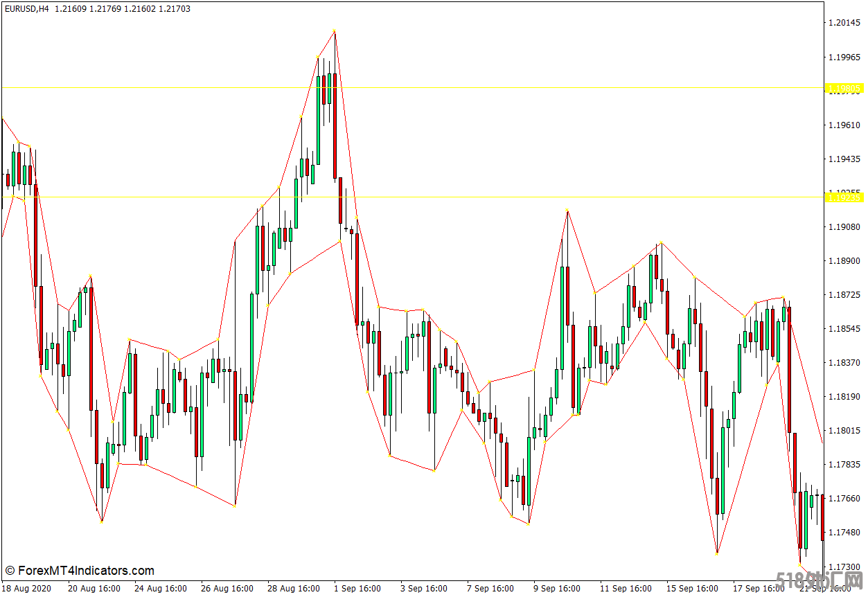Click the 1.19965 price scale label
The image size is (868, 597).
pos(844,57)
